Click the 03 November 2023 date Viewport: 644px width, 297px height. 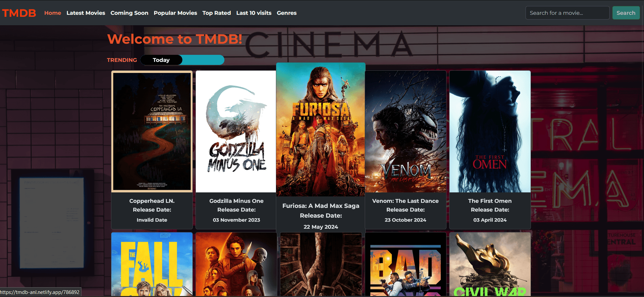tap(237, 220)
